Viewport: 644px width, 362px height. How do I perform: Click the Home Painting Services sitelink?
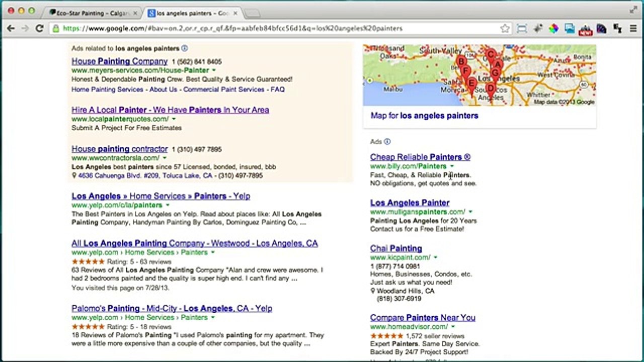[107, 89]
